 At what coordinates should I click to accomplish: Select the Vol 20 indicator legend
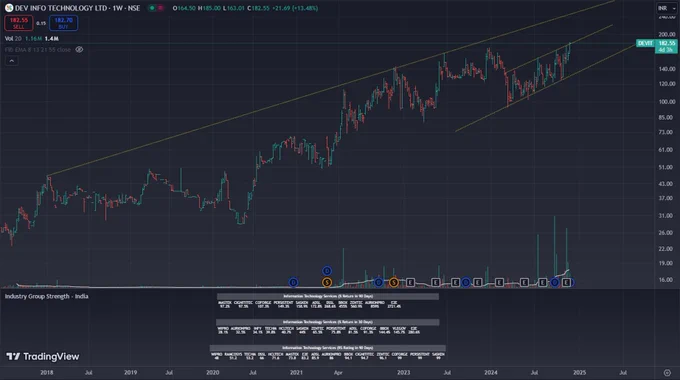click(13, 39)
